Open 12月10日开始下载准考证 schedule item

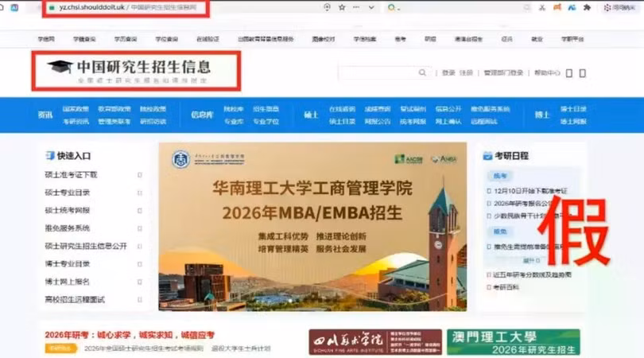[530, 191]
